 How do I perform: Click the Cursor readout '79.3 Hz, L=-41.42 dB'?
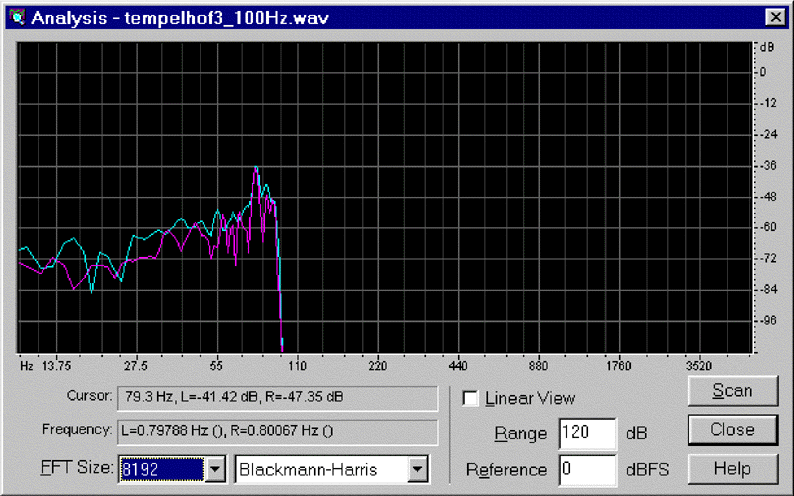click(277, 398)
